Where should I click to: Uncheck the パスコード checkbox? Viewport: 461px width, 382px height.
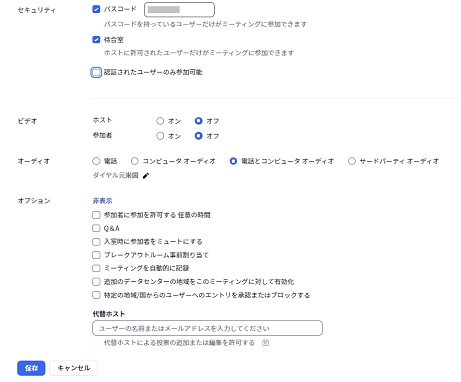pos(96,9)
